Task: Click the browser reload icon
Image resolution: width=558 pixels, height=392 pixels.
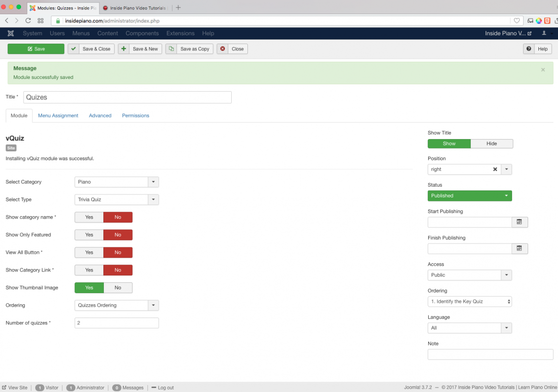Action: pyautogui.click(x=28, y=21)
